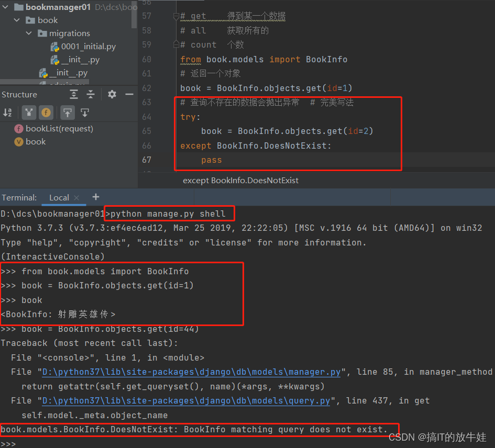
Task: Select the book folder in project tree
Action: 47,20
